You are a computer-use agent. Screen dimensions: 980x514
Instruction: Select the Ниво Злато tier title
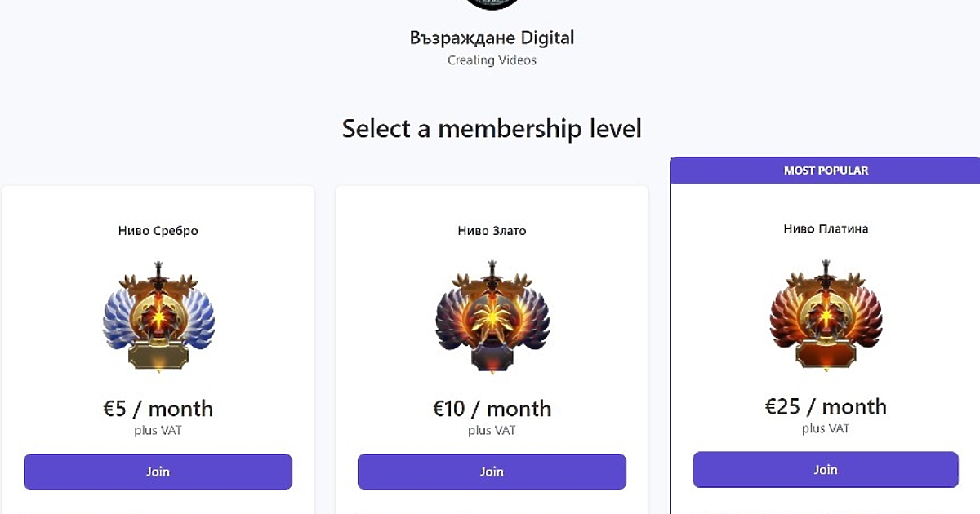(492, 231)
